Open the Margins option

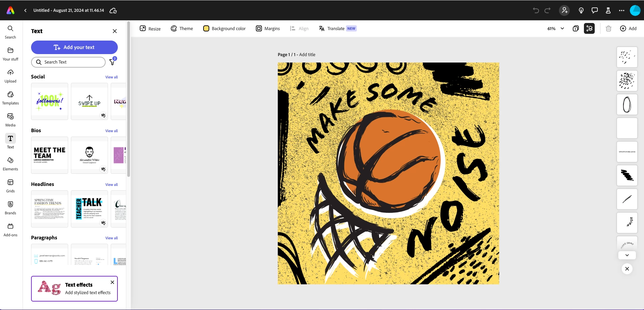point(268,29)
